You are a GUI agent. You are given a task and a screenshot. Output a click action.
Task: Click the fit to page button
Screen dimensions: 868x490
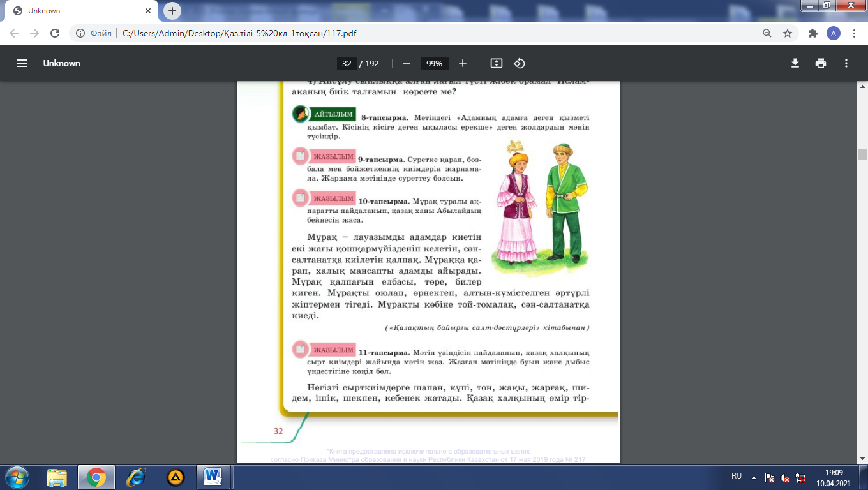tap(497, 63)
